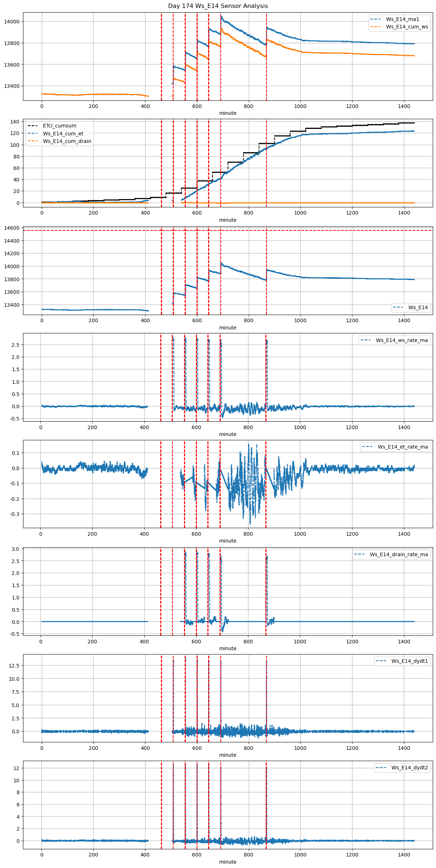Click the Ws_E14_dydt2 legend entry

pyautogui.click(x=402, y=768)
